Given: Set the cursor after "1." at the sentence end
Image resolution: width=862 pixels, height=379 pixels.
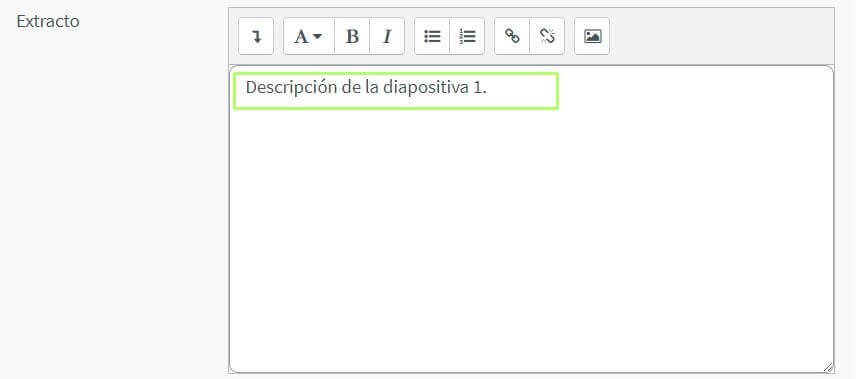Looking at the screenshot, I should 488,88.
